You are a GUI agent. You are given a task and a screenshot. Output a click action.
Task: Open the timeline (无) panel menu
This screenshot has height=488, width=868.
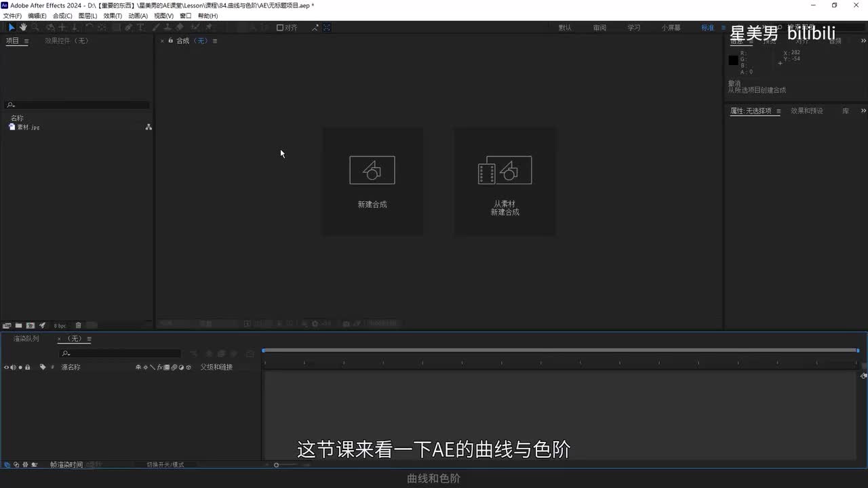coord(90,339)
